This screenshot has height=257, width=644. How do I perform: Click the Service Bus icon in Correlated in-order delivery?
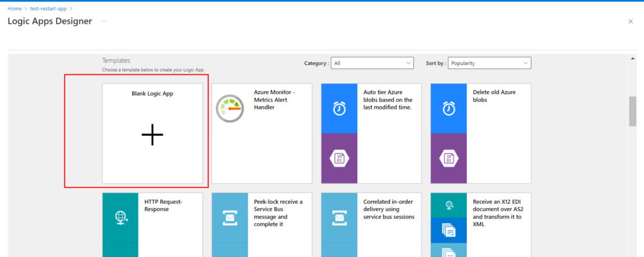tap(339, 217)
